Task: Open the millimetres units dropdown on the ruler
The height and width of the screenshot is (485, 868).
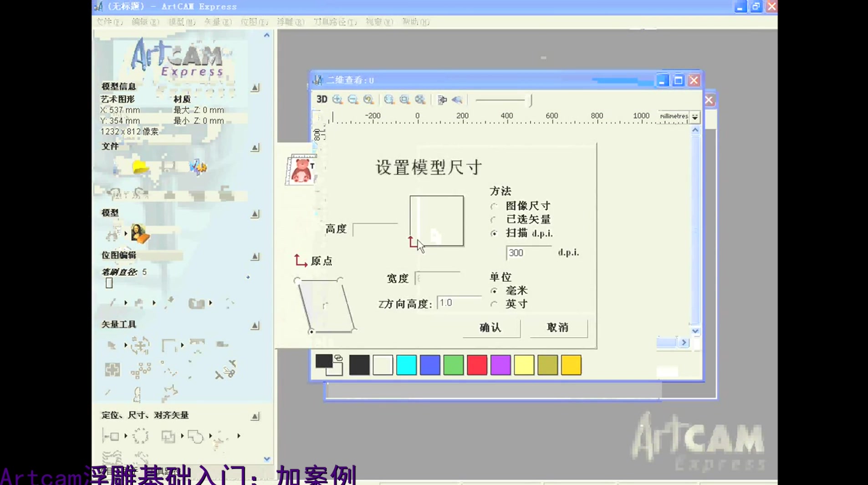Action: click(694, 116)
